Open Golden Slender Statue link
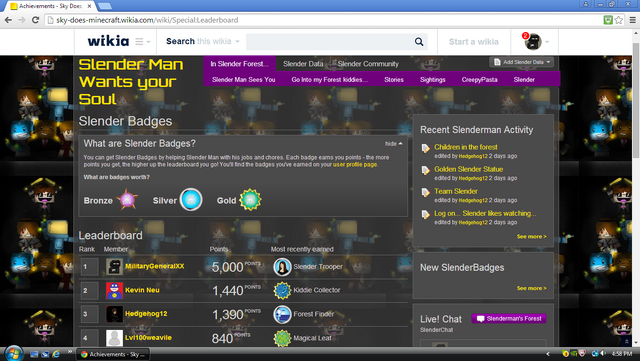Screen dimensions: 640x361 pyautogui.click(x=469, y=169)
